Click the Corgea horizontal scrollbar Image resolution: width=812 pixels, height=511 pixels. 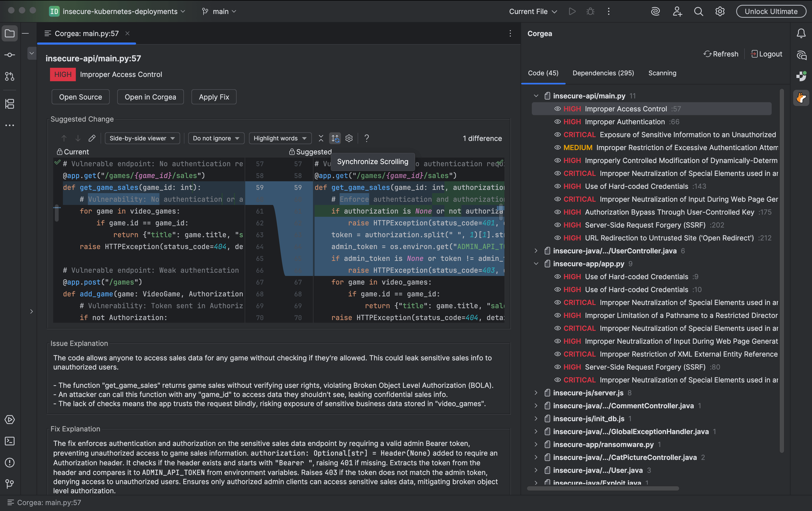(603, 488)
